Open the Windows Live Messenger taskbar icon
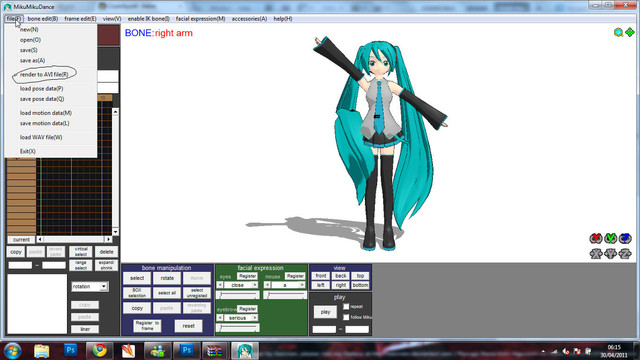This screenshot has height=360, width=640. coord(158,351)
